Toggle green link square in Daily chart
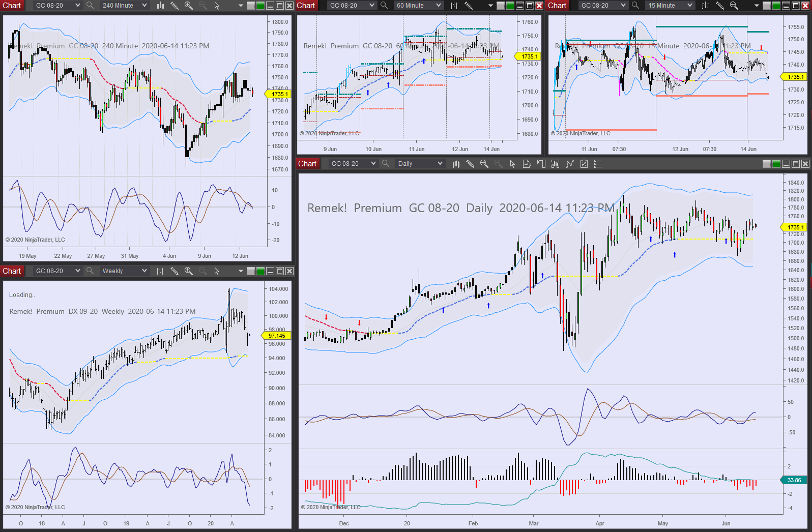The image size is (812, 532). point(776,164)
